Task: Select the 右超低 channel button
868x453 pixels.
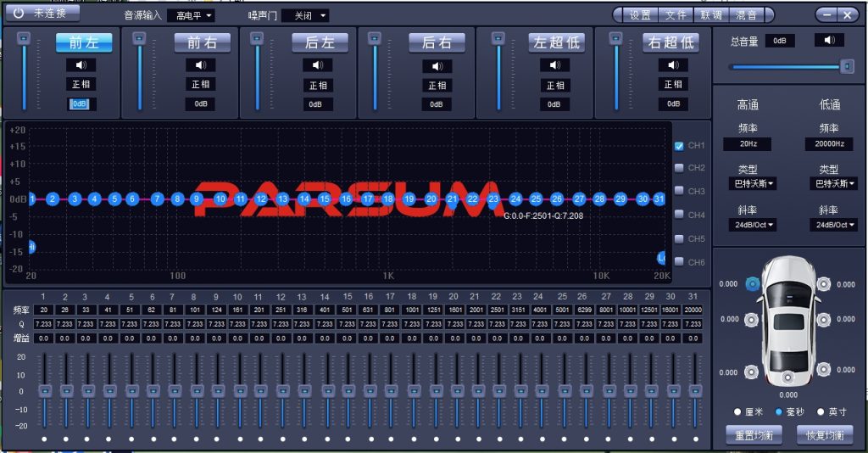Action: click(x=671, y=42)
